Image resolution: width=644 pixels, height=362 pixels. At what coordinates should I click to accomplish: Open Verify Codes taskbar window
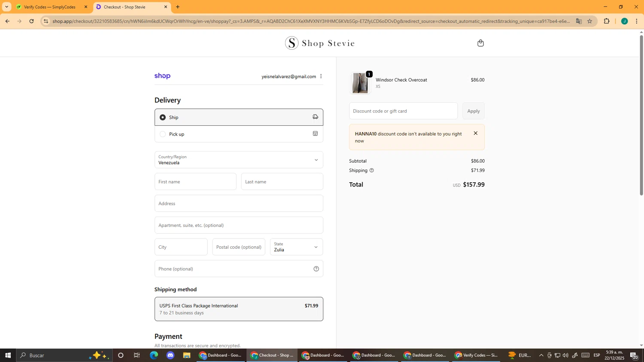pos(476,355)
